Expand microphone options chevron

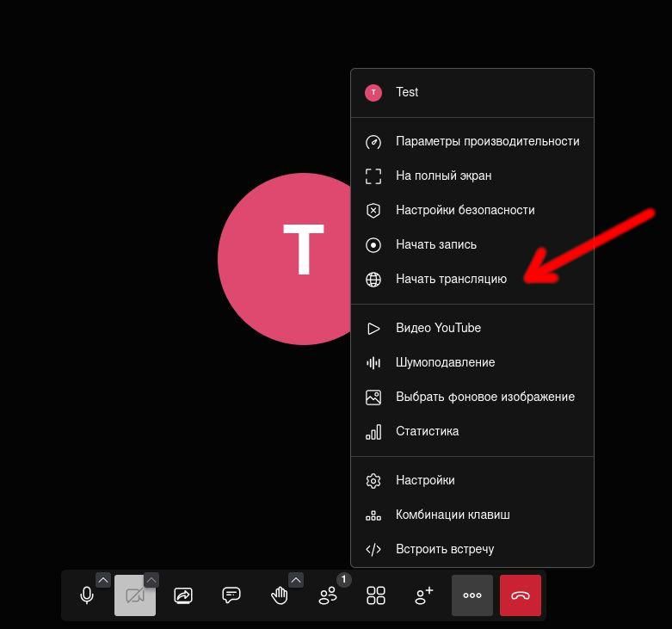coord(103,580)
